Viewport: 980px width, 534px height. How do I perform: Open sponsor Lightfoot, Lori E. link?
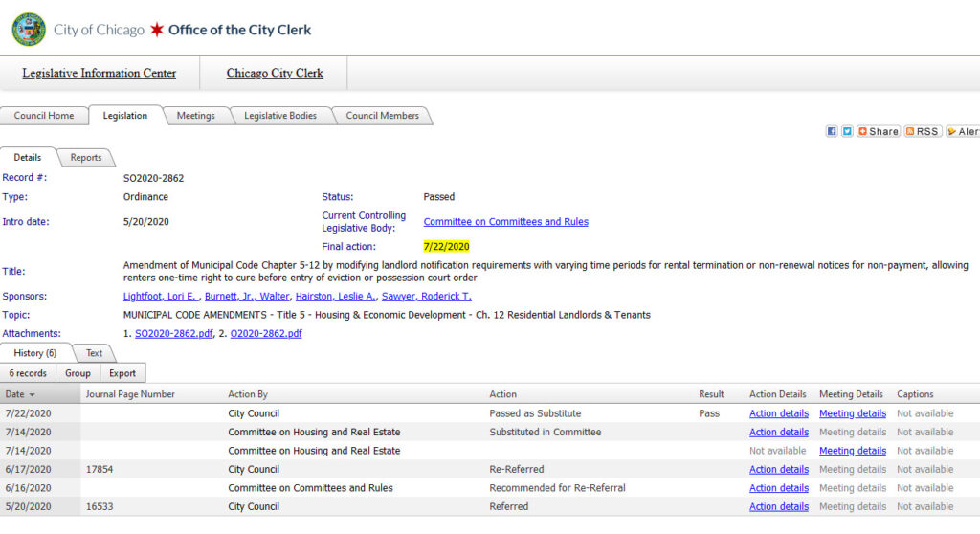pyautogui.click(x=161, y=297)
